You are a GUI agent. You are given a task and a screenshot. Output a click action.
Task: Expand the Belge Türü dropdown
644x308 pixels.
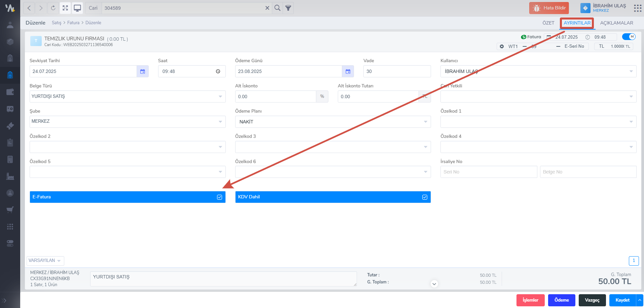(220, 97)
